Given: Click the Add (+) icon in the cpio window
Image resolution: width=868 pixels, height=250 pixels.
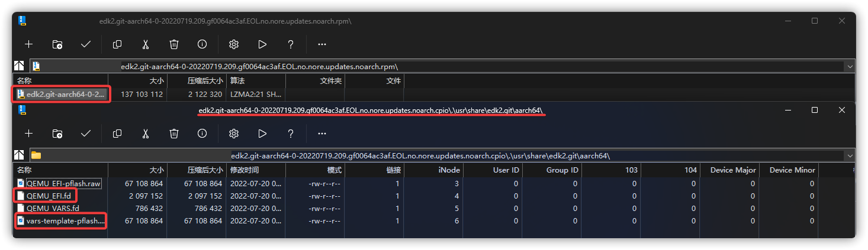Looking at the screenshot, I should click(x=28, y=134).
